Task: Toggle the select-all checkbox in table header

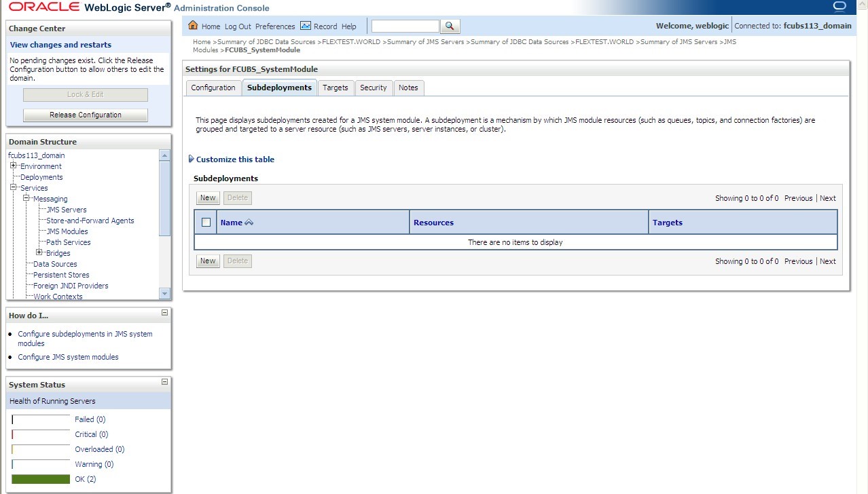Action: coord(206,222)
